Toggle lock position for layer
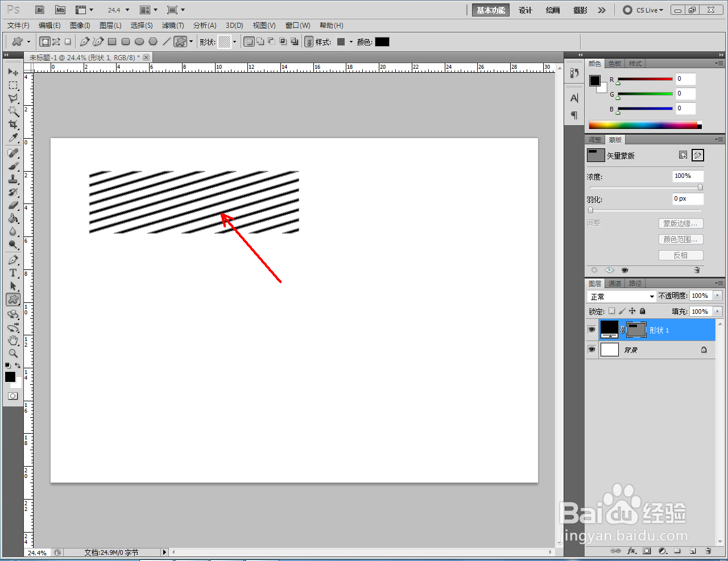 (x=632, y=311)
